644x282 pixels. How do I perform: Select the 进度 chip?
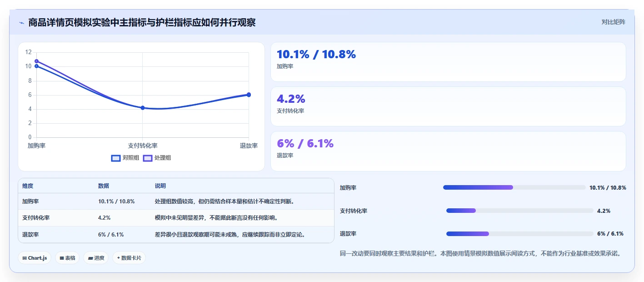coord(96,258)
